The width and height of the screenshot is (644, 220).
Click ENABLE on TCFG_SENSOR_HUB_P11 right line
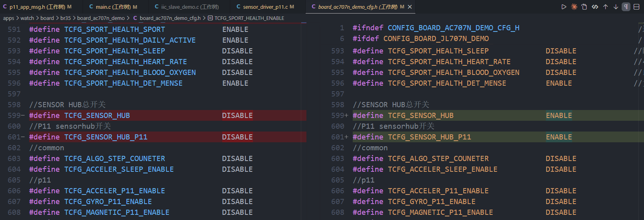[559, 137]
